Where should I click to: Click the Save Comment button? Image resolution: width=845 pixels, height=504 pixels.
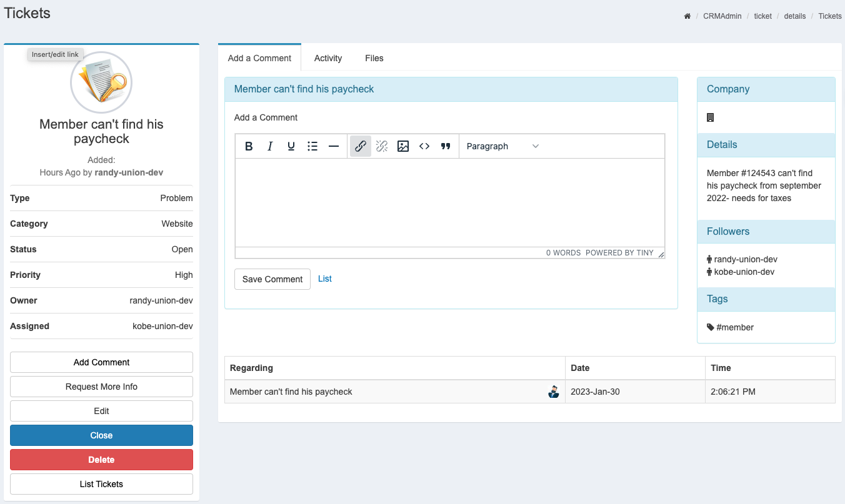click(x=272, y=279)
